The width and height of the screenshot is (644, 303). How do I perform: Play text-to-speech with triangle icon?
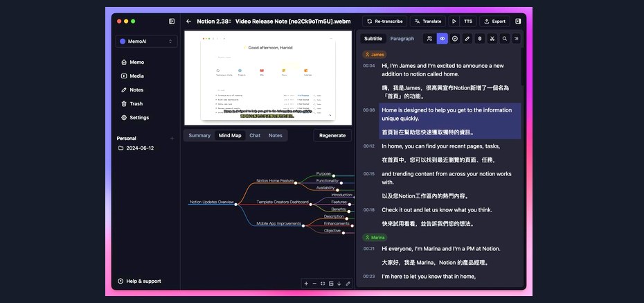tap(454, 21)
